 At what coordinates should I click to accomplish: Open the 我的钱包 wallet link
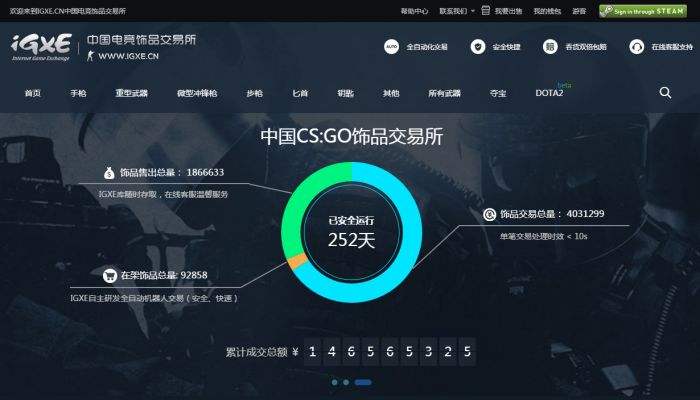point(547,11)
